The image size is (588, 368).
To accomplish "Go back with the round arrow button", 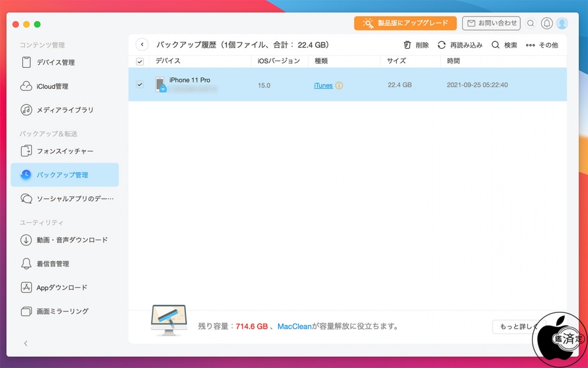I will (x=142, y=45).
